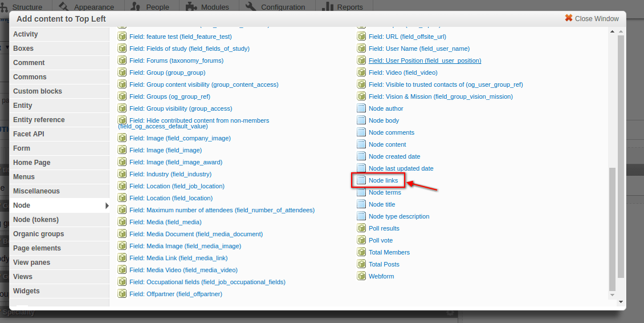Viewport: 644px width, 323px height.
Task: Click the icon beside Total Posts
Action: pyautogui.click(x=361, y=264)
